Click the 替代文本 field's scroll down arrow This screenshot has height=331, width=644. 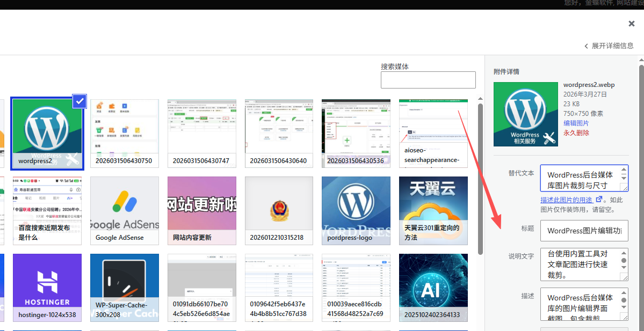[624, 178]
